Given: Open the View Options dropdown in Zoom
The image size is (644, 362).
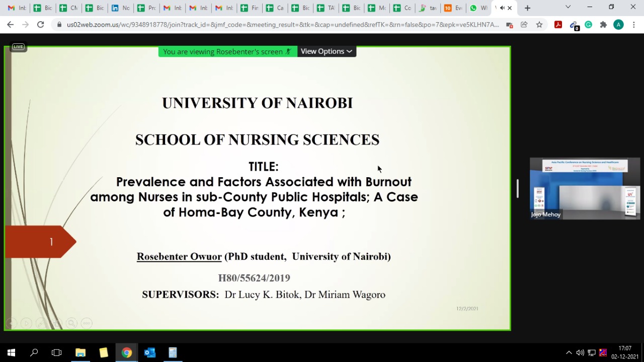Looking at the screenshot, I should 327,51.
